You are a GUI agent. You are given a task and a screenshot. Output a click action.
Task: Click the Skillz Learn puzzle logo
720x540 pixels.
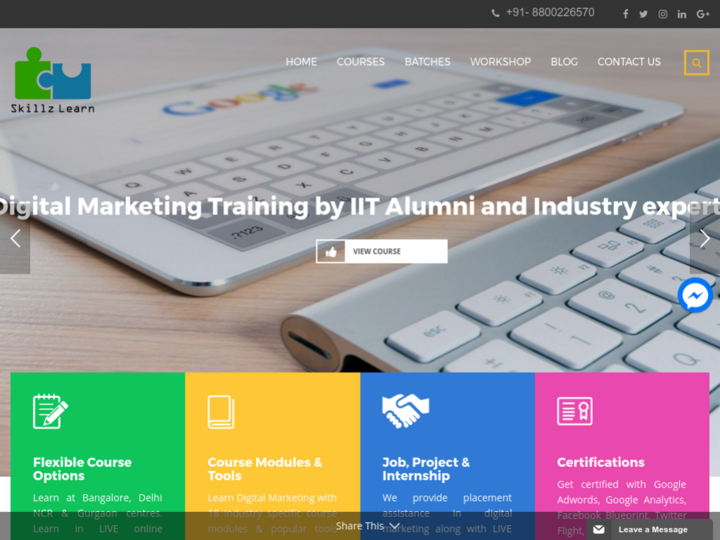53,80
